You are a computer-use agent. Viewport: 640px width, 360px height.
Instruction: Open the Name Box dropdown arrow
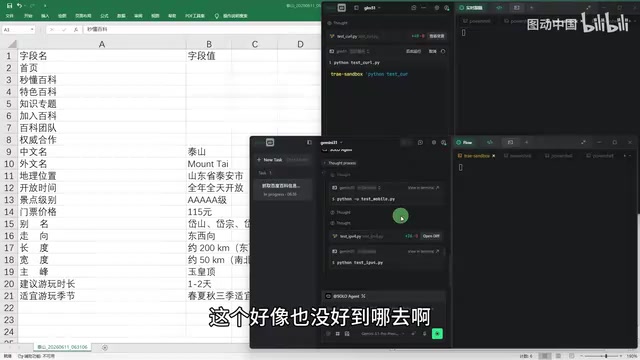[32, 30]
